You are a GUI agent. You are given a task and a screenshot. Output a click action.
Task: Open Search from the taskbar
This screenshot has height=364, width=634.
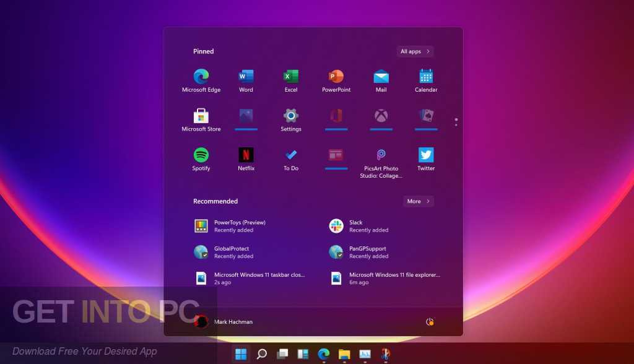(262, 354)
